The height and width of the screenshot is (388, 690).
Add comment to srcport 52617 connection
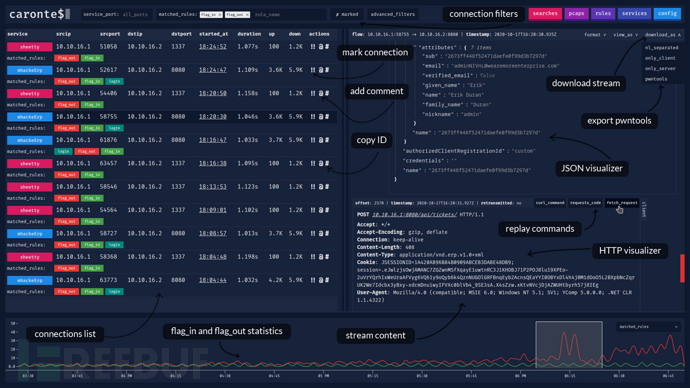(x=320, y=70)
